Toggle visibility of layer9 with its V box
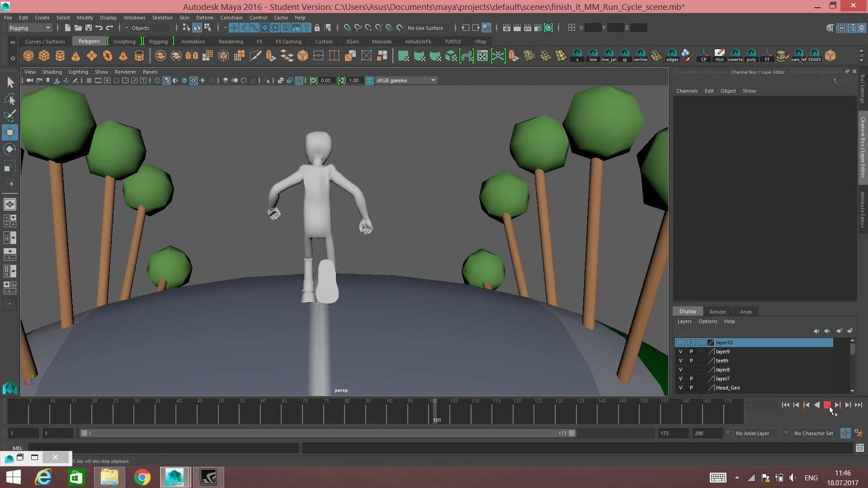 click(681, 351)
